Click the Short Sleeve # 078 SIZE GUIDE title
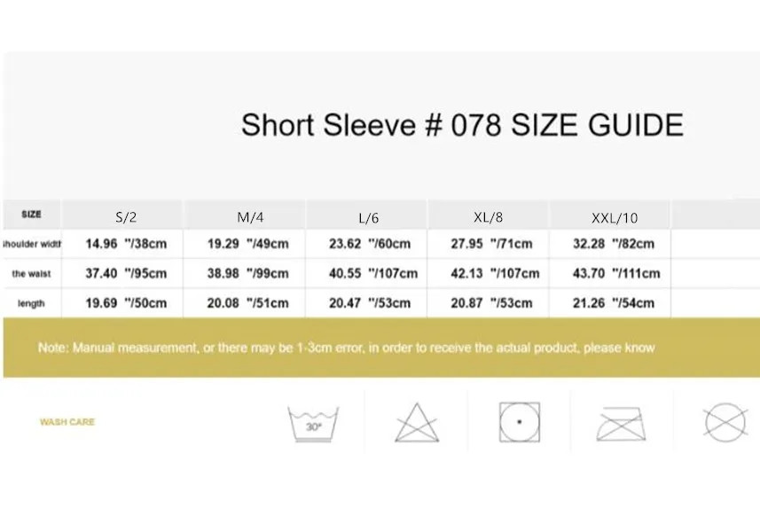Viewport: 760px width, 532px height. [x=462, y=125]
